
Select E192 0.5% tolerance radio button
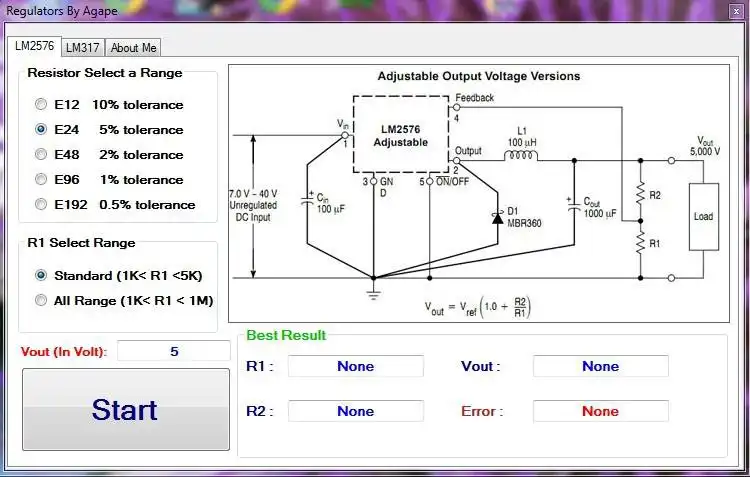pyautogui.click(x=41, y=204)
